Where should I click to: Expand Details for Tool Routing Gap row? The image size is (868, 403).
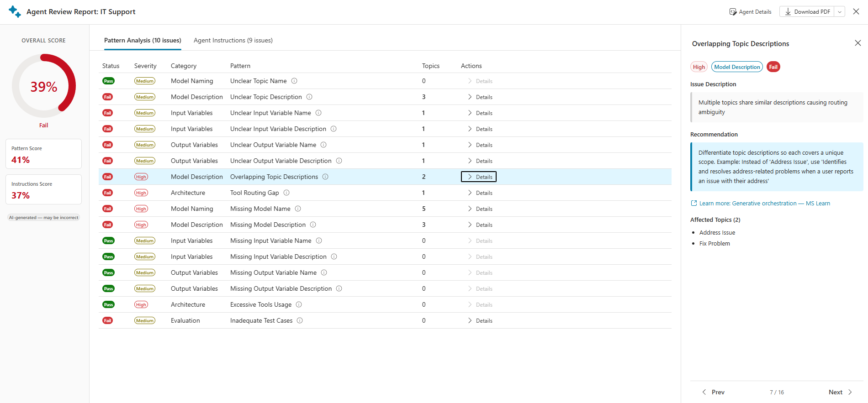(x=480, y=193)
